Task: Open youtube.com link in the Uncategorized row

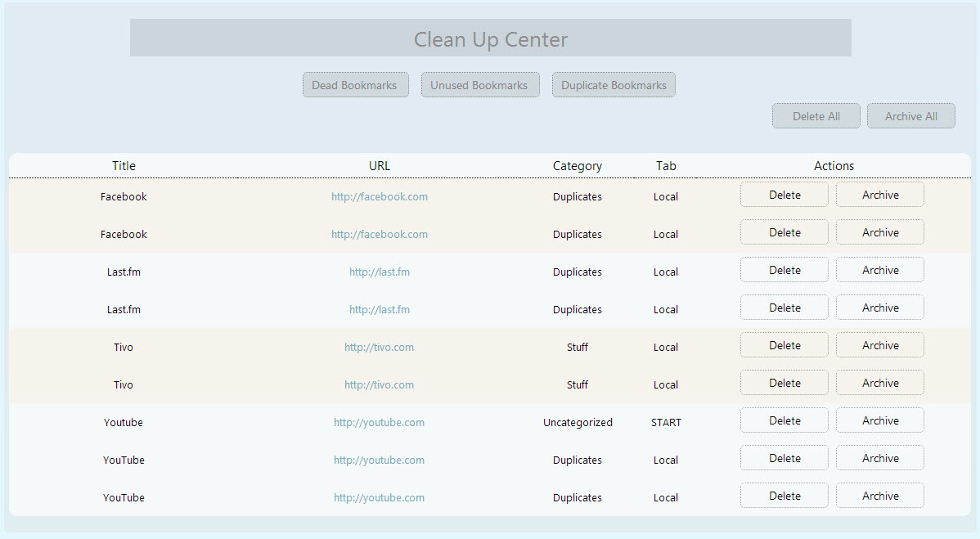Action: click(379, 422)
